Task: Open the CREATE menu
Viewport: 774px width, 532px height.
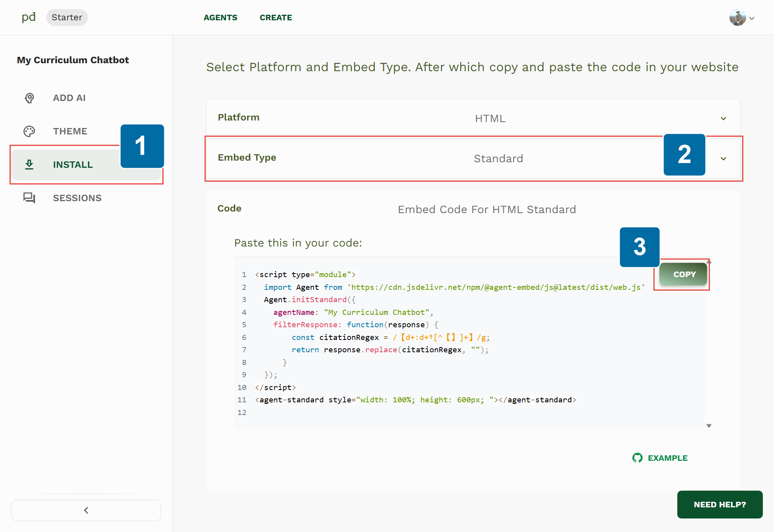Action: point(276,17)
